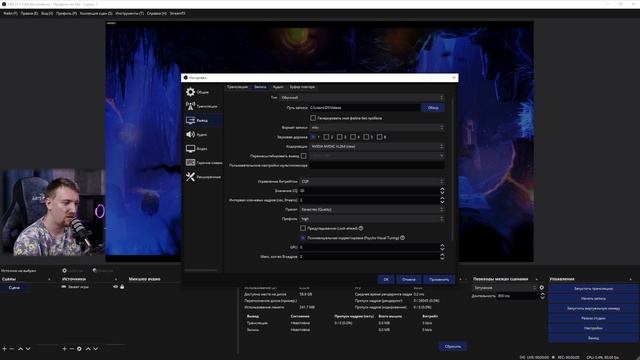Open scene transition type dropdown
640x360 pixels.
[504, 288]
